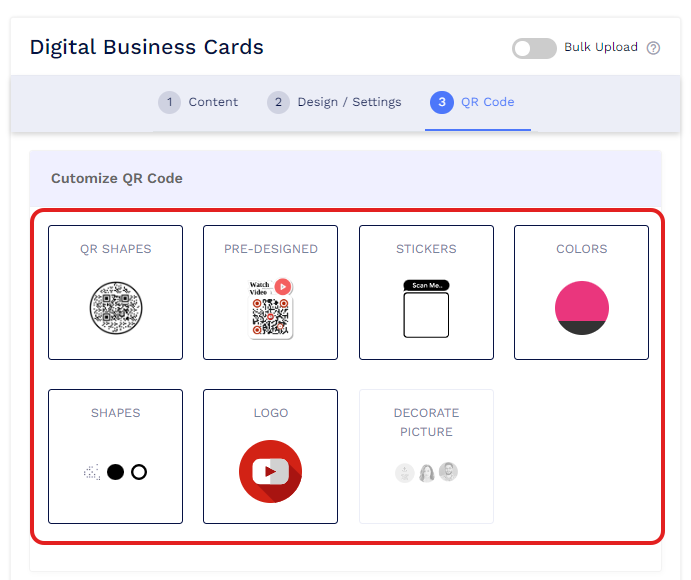Click the LOGO card title

pyautogui.click(x=270, y=413)
